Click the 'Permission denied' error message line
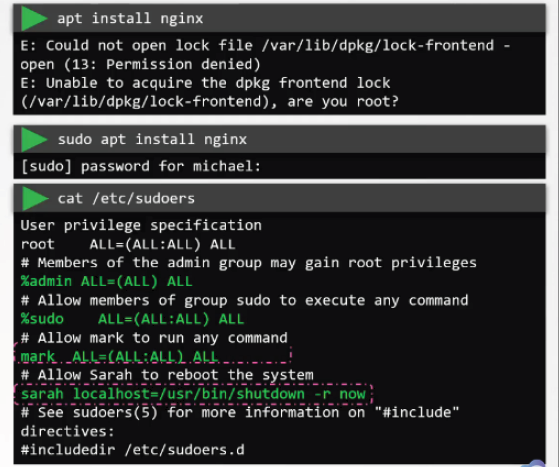 click(x=140, y=65)
